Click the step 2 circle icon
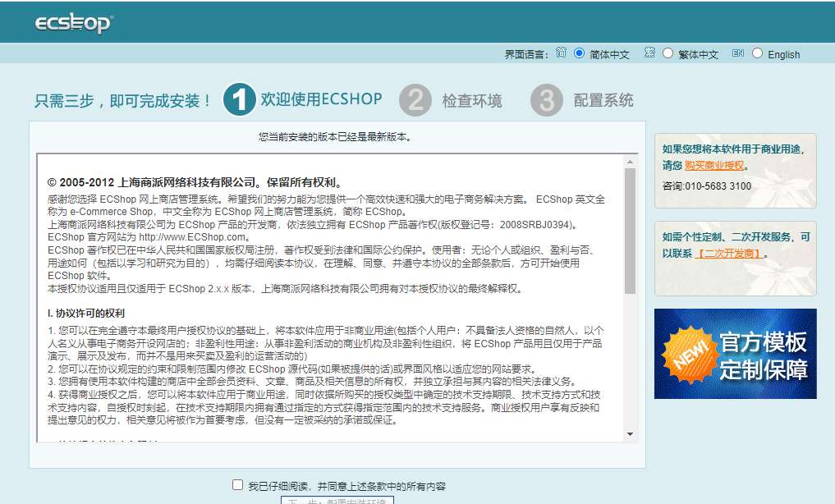Image resolution: width=835 pixels, height=504 pixels. pyautogui.click(x=415, y=100)
